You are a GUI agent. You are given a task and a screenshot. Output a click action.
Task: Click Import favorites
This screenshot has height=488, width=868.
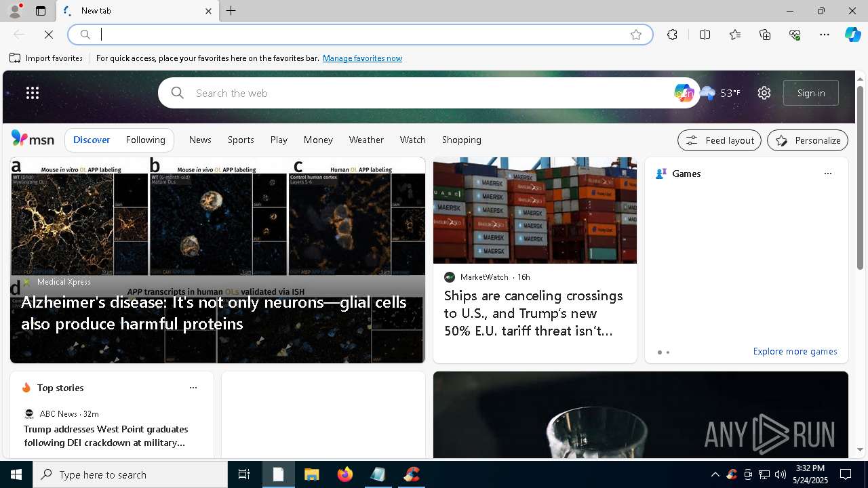46,58
